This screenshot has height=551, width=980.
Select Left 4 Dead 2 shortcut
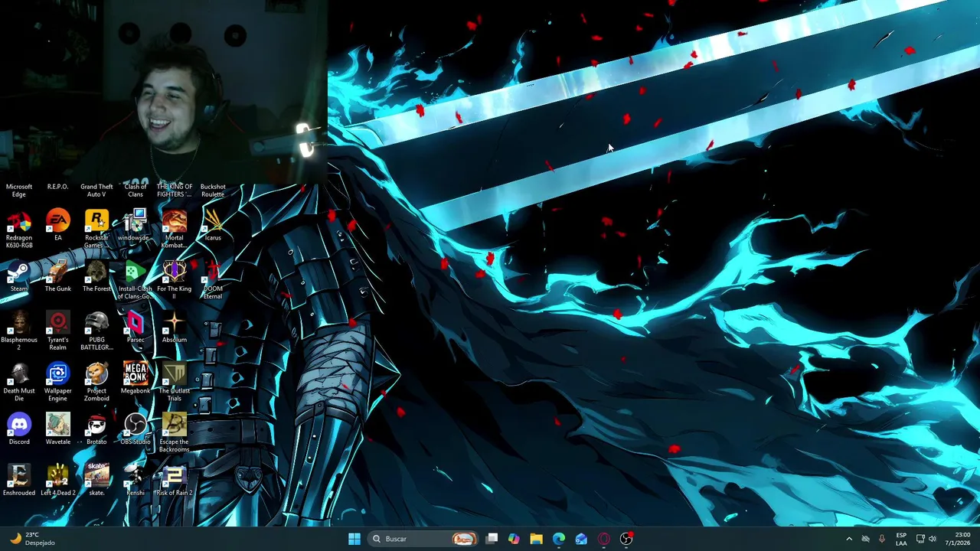[57, 477]
